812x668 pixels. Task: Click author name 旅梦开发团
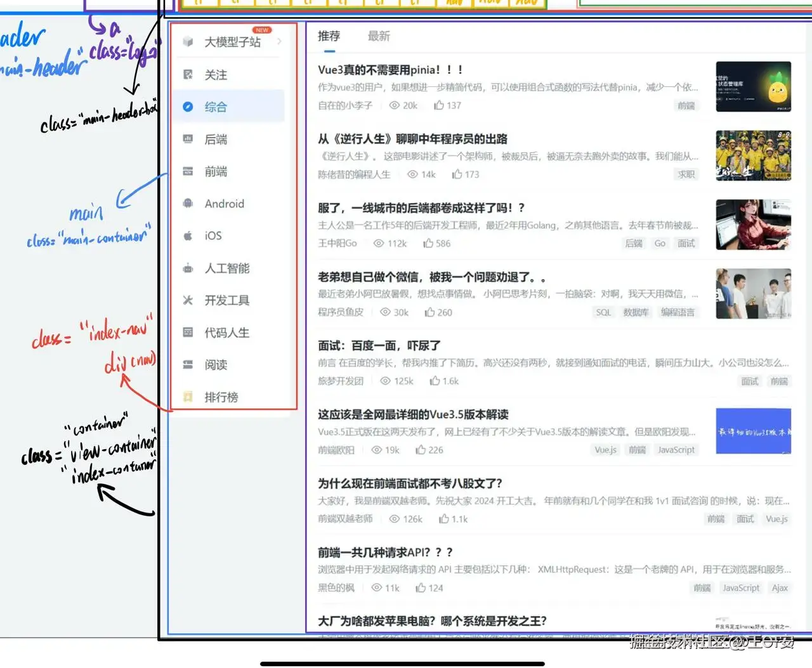341,381
